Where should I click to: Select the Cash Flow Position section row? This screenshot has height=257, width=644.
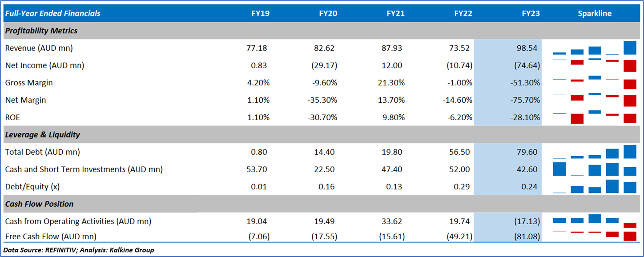tap(39, 204)
